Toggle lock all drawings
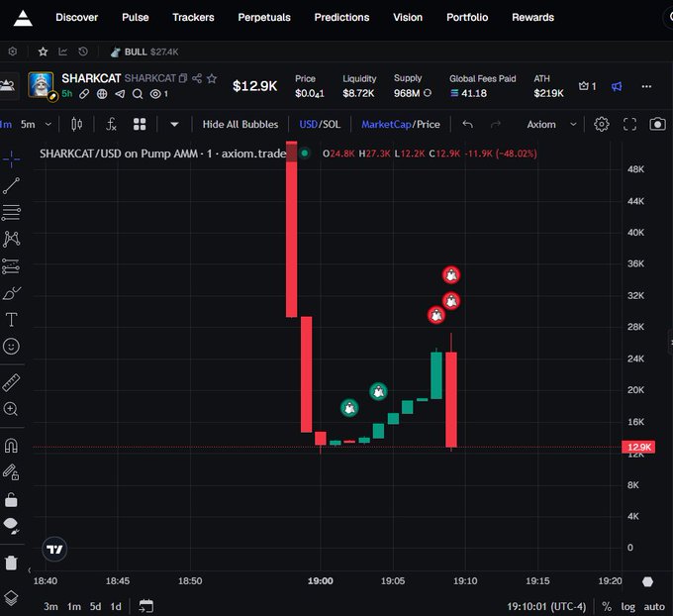The width and height of the screenshot is (673, 616). point(11,500)
